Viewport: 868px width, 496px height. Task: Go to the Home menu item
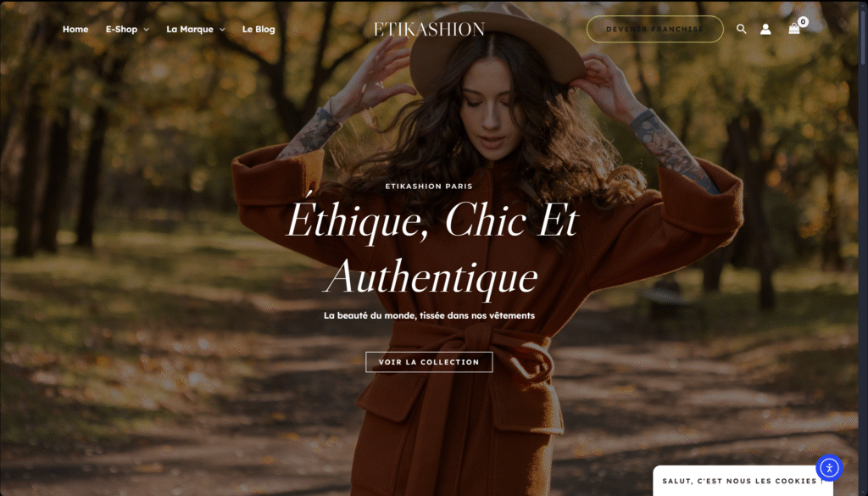point(75,30)
